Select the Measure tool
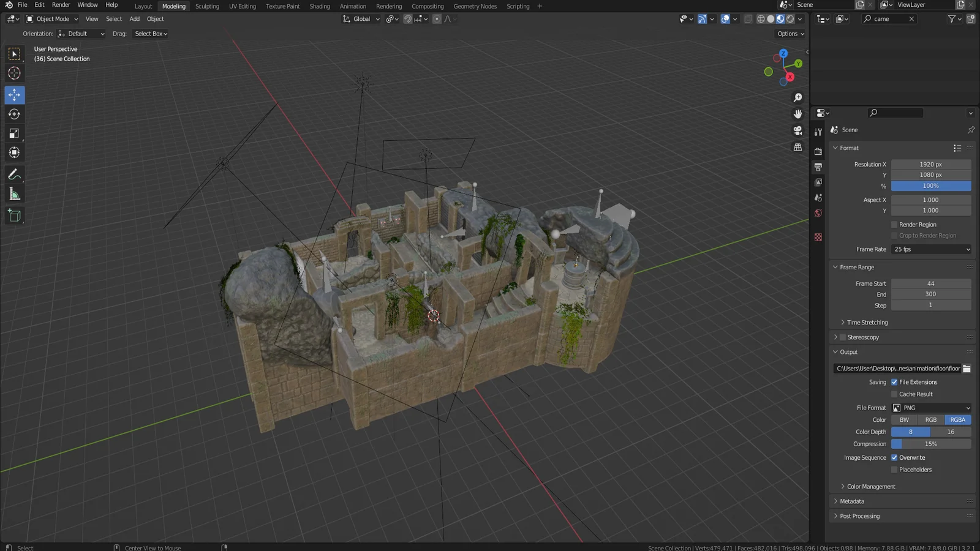The height and width of the screenshot is (551, 980). point(14,195)
